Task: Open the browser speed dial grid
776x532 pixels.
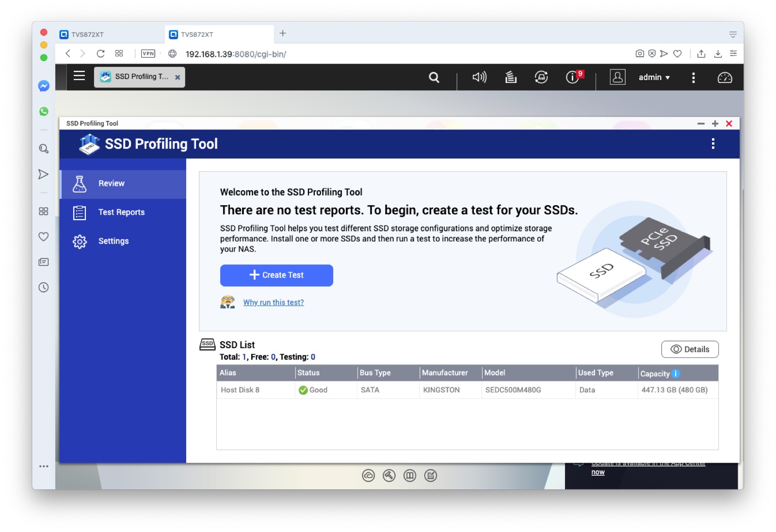Action: point(119,54)
